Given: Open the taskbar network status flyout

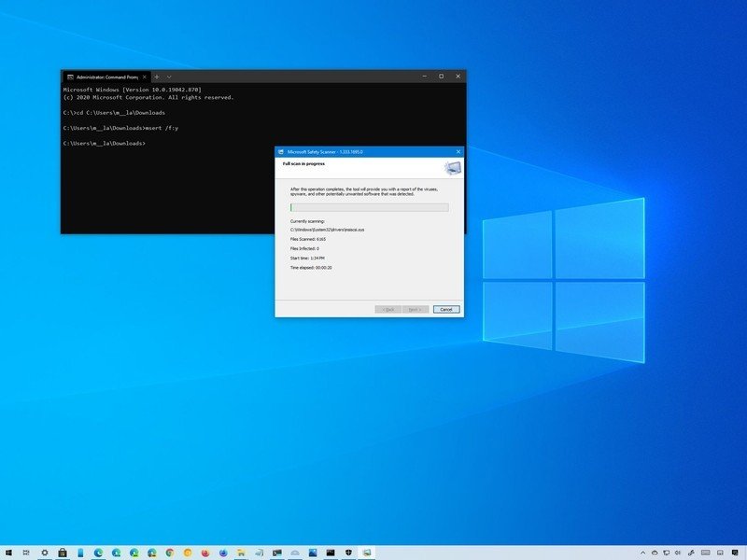Looking at the screenshot, I should (x=666, y=553).
